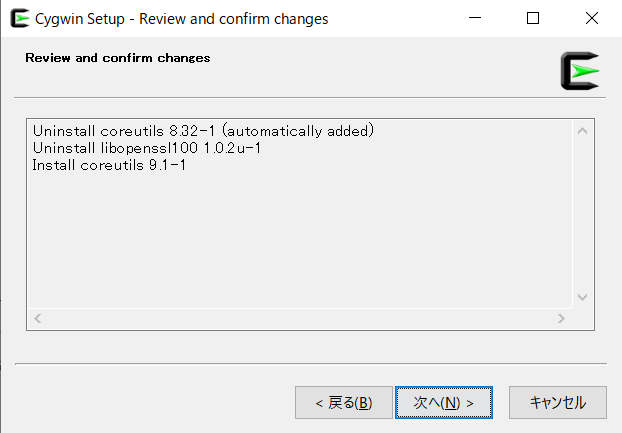Click the empty area inside the changes list
This screenshot has width=622, height=433.
(300, 240)
